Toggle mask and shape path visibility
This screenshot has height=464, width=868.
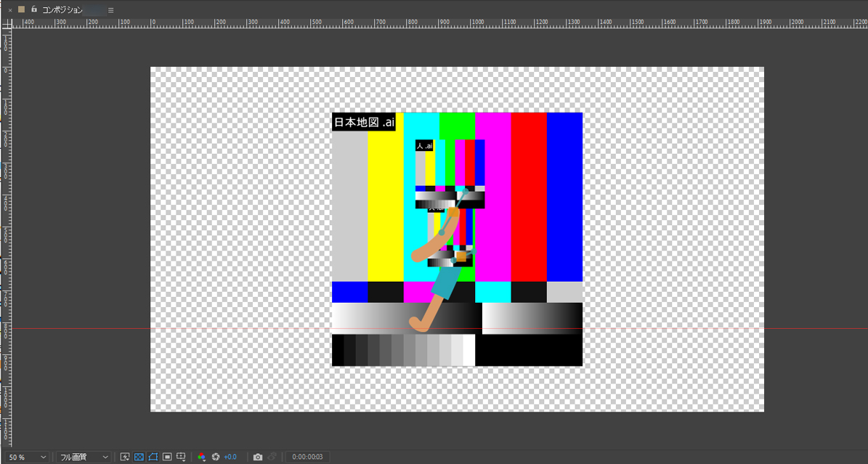tap(153, 457)
